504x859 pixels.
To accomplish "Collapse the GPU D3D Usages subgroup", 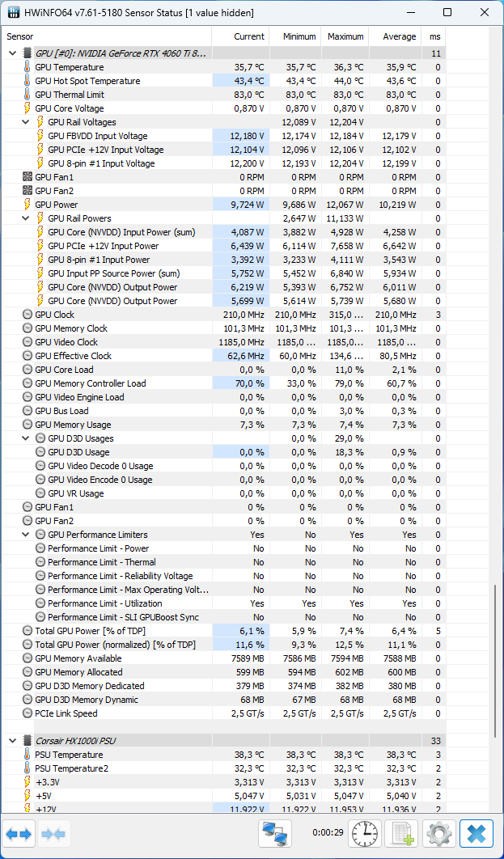I will 25,438.
